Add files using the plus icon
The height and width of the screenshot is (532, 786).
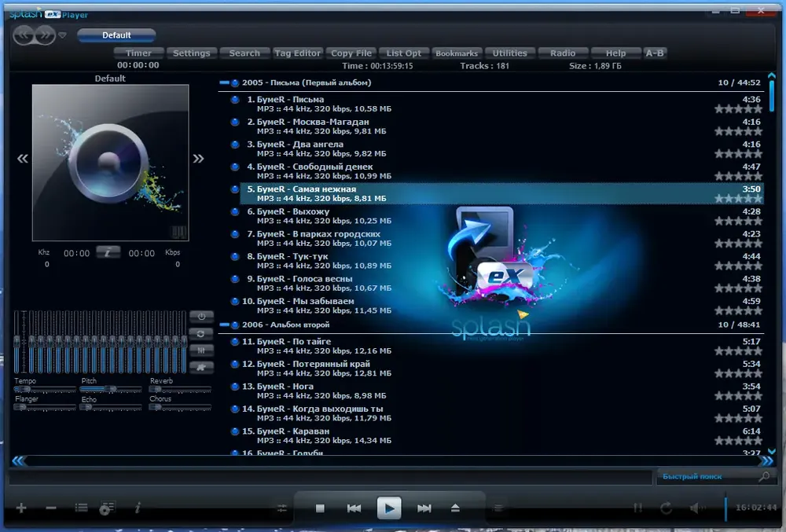click(x=21, y=508)
